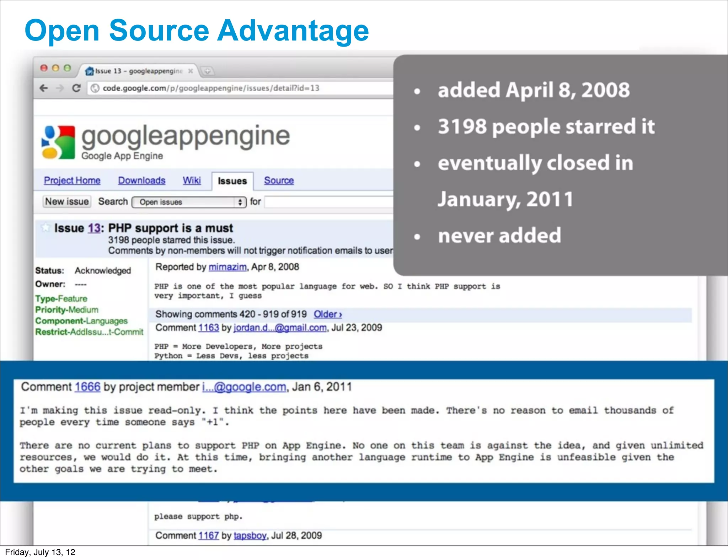The width and height of the screenshot is (728, 560).
Task: Select the Issues tab
Action: tap(232, 181)
